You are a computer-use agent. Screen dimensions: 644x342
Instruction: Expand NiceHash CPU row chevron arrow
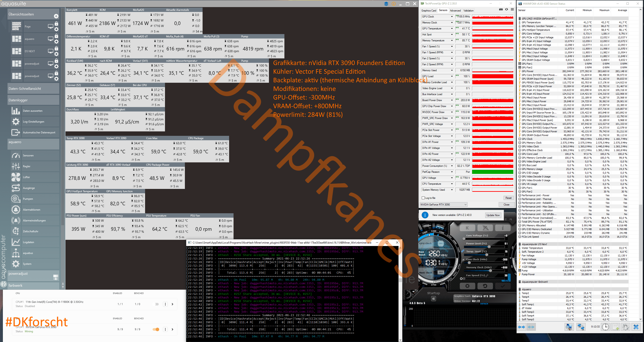tap(172, 304)
